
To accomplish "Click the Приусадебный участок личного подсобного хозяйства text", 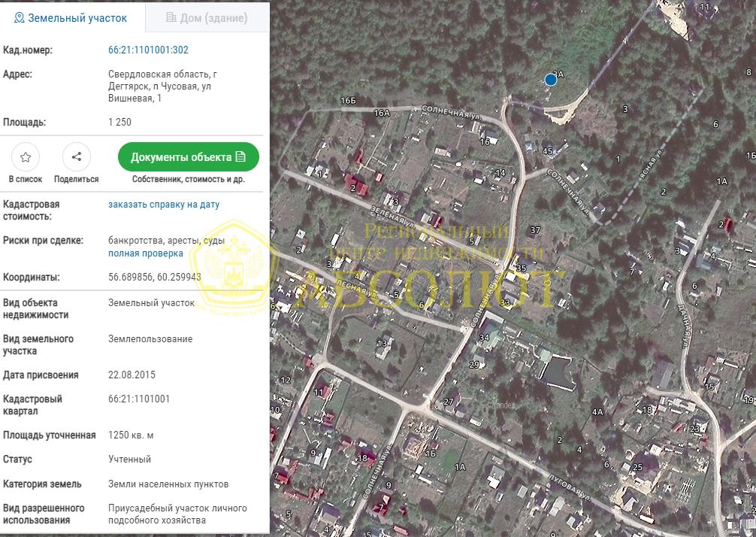I will pyautogui.click(x=177, y=514).
